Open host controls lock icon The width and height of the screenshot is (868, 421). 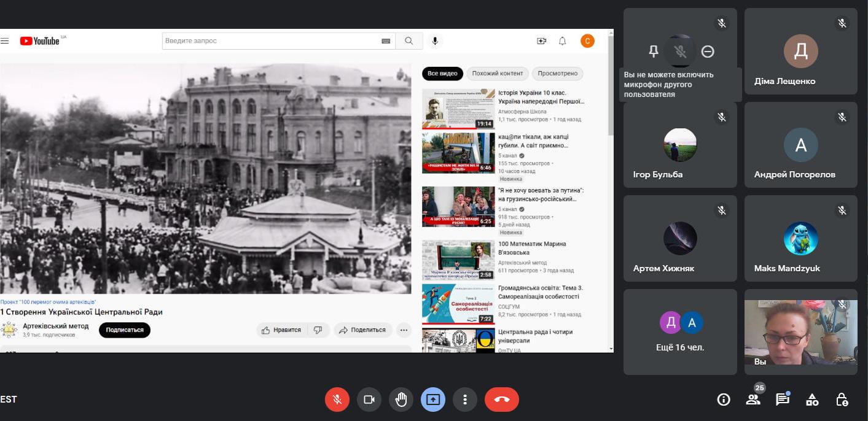pos(842,400)
